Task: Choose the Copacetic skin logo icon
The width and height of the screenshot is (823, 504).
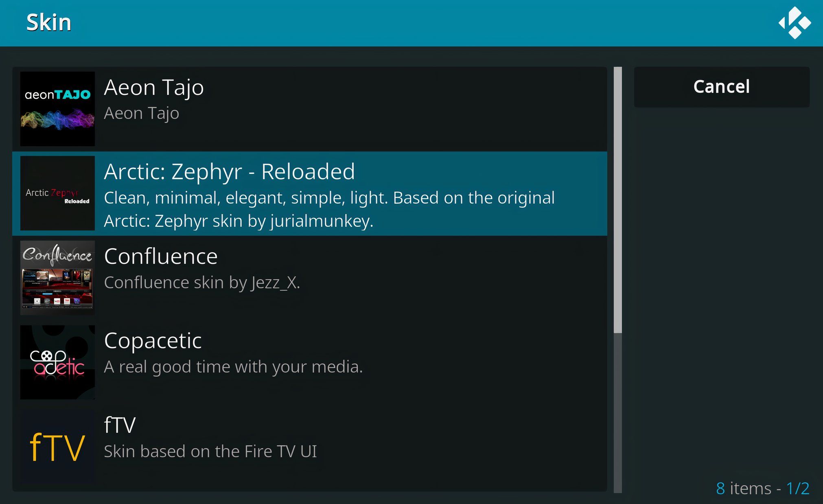Action: (x=57, y=362)
